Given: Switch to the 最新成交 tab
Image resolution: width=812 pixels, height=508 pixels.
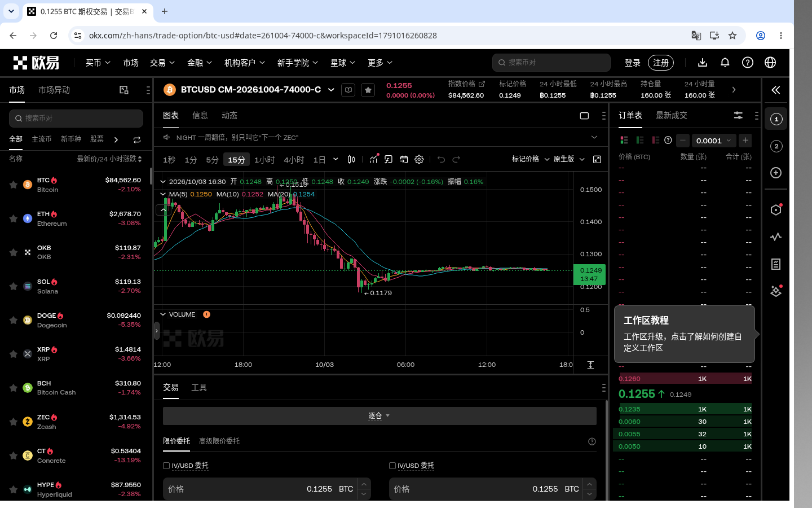Looking at the screenshot, I should pyautogui.click(x=672, y=115).
